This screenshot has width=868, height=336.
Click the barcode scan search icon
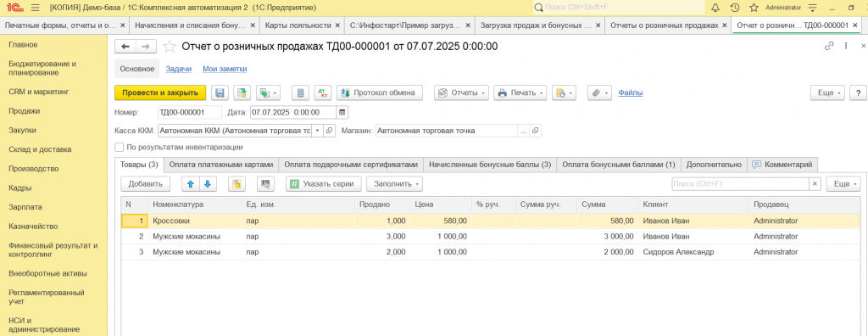coord(266,183)
